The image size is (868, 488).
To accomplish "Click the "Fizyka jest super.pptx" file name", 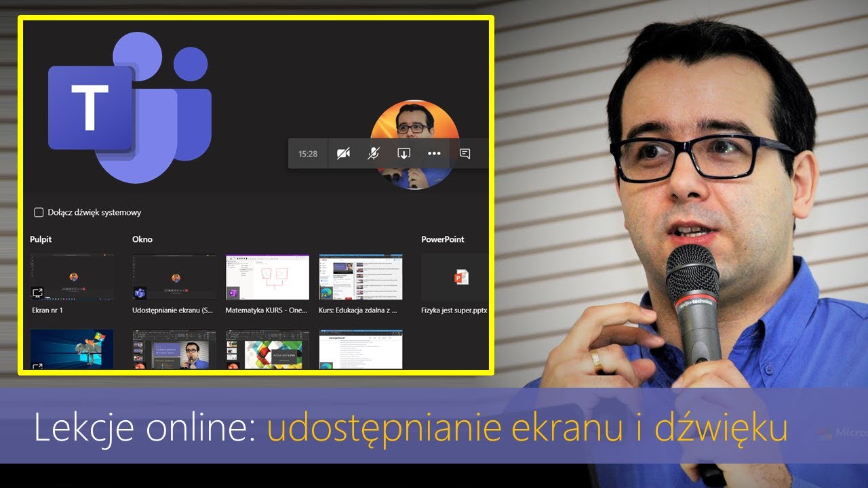I will click(x=454, y=310).
